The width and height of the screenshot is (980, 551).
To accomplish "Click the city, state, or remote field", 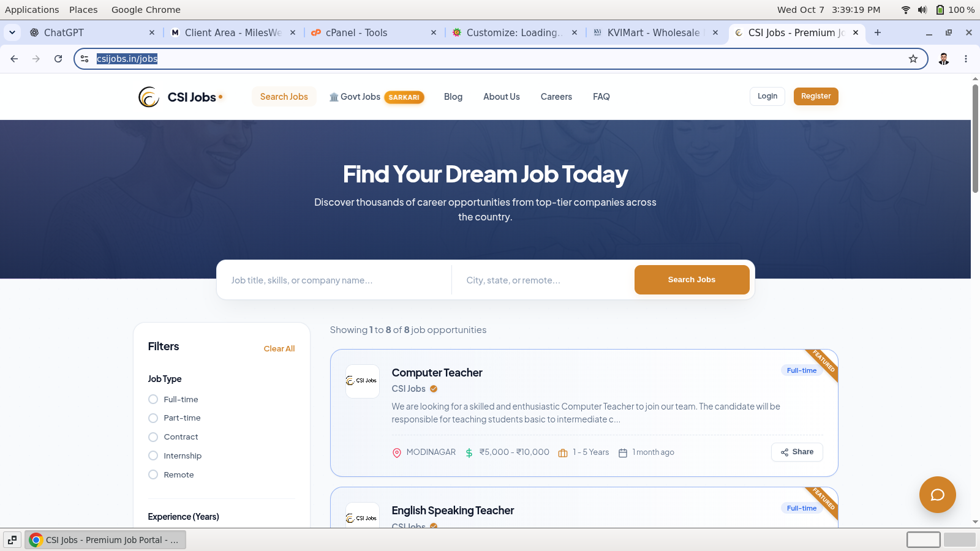I will pos(544,280).
